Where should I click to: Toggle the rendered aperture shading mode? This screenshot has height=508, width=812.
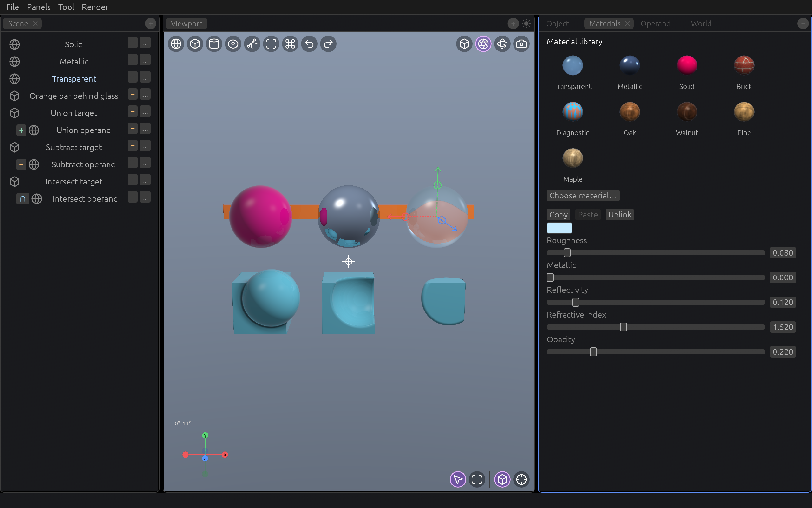tap(483, 44)
